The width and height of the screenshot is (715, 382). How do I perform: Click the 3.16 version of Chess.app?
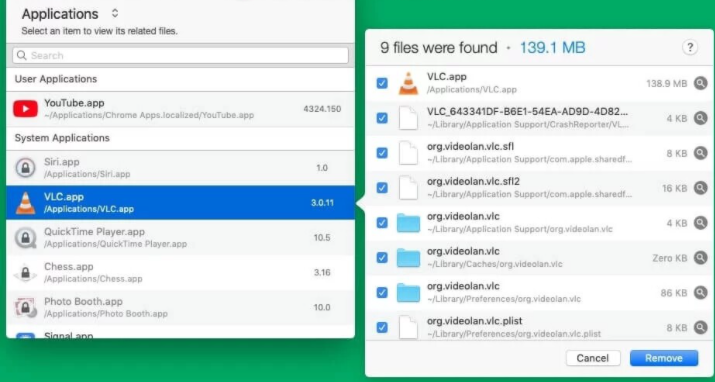[322, 273]
